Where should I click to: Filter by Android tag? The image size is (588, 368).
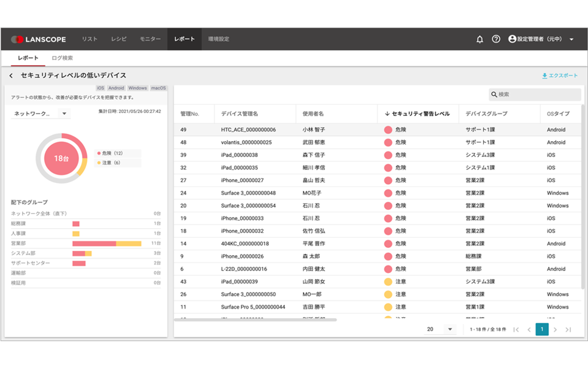click(x=116, y=88)
